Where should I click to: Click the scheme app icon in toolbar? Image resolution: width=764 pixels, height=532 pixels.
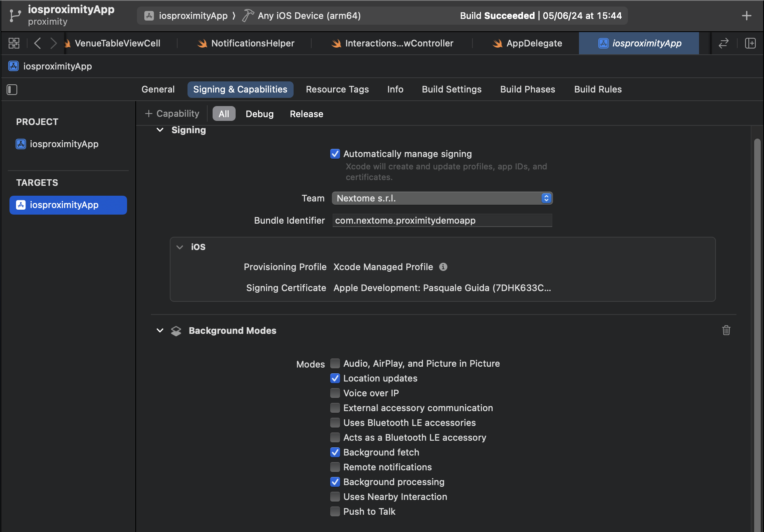coord(149,16)
